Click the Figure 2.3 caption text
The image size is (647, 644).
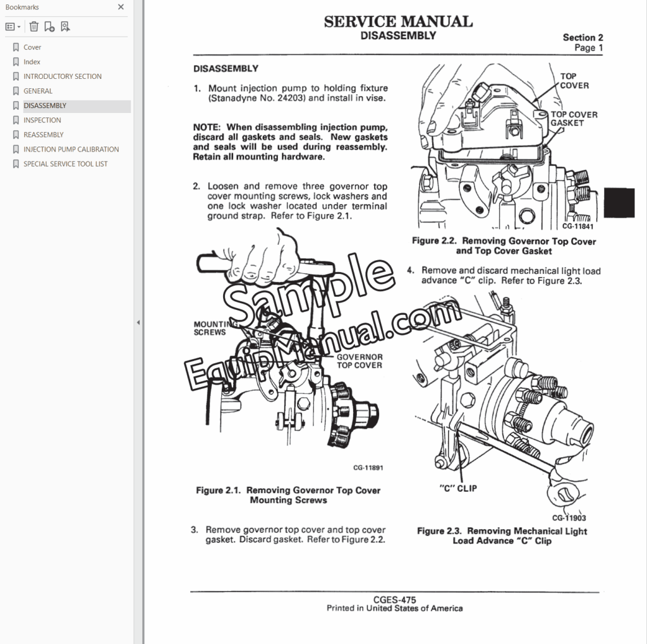(502, 536)
